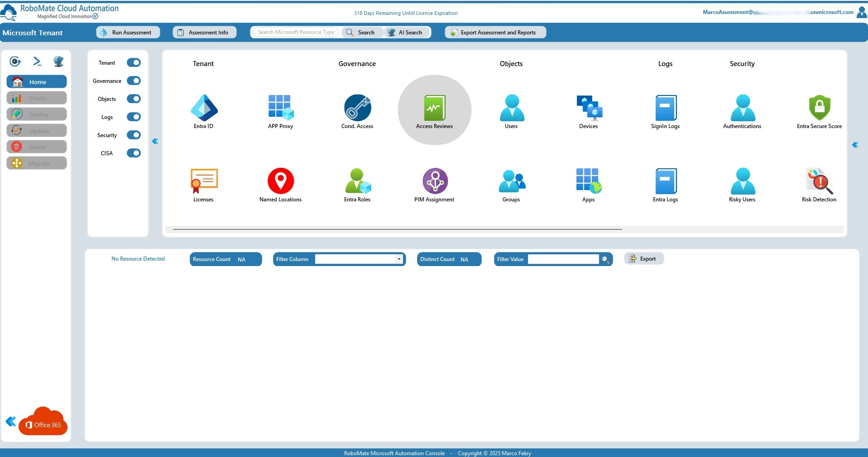868x457 pixels.
Task: Select Deploy in the sidebar
Action: coord(37,114)
